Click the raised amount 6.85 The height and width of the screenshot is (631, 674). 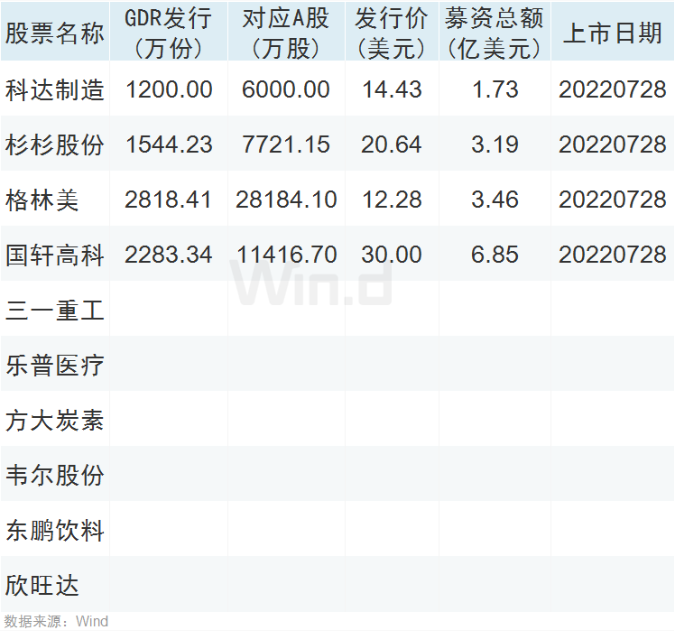495,254
